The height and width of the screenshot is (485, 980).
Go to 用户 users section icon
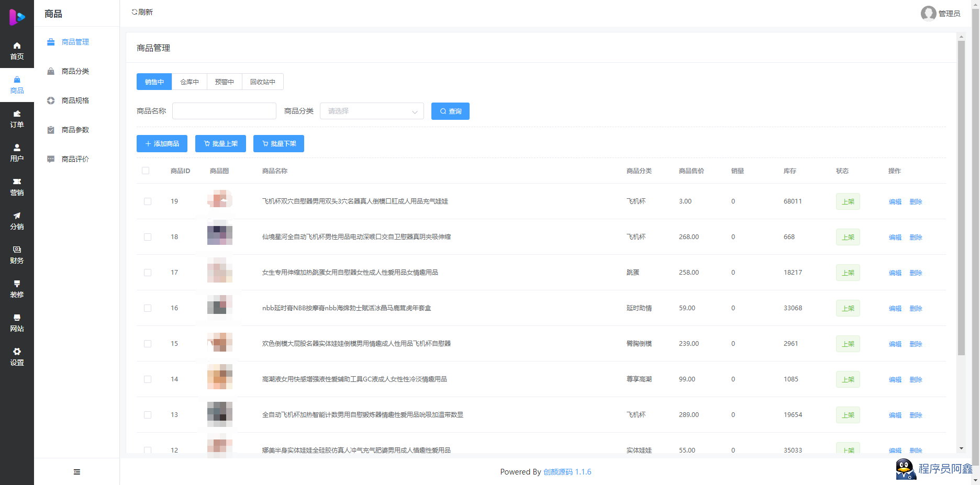click(17, 148)
